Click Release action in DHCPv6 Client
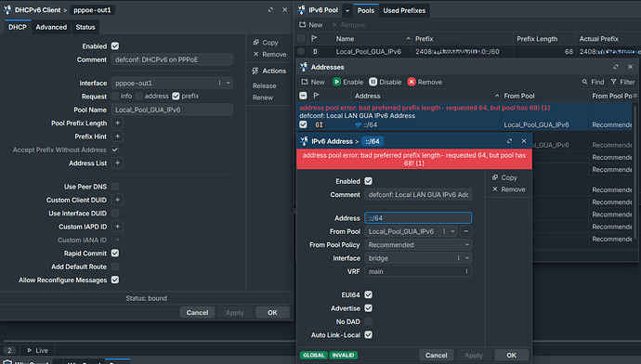This screenshot has height=364, width=641. [x=265, y=85]
